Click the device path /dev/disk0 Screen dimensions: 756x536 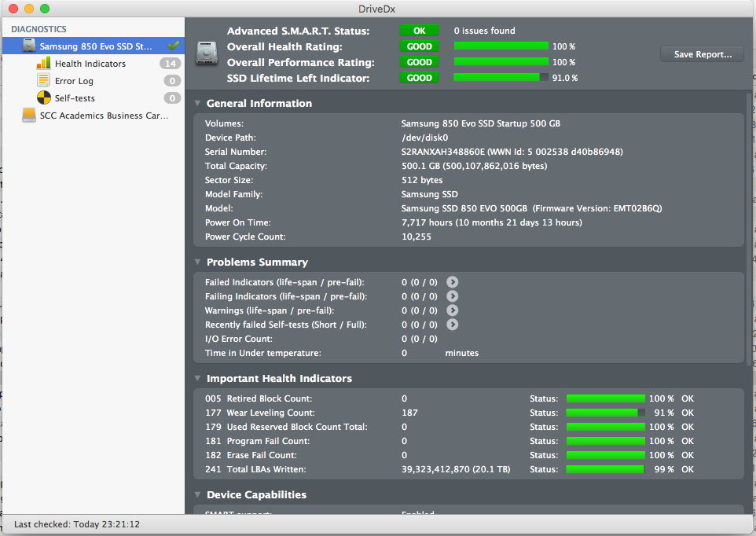coord(425,138)
